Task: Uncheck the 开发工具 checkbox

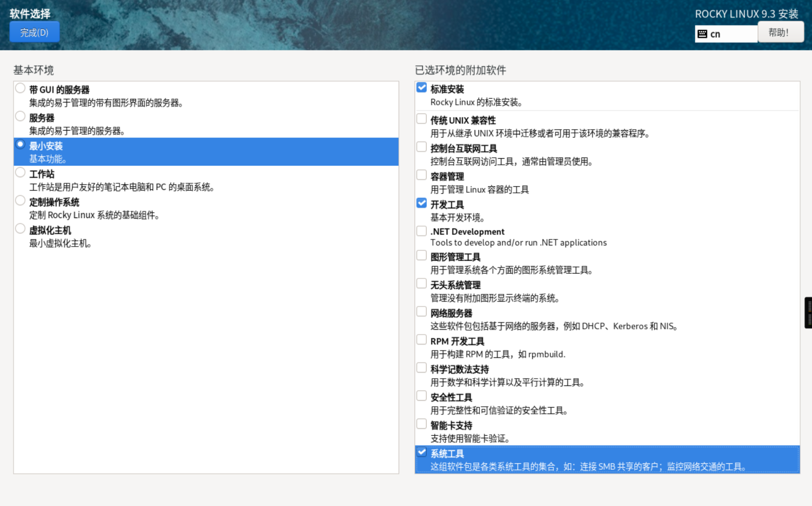Action: (421, 204)
